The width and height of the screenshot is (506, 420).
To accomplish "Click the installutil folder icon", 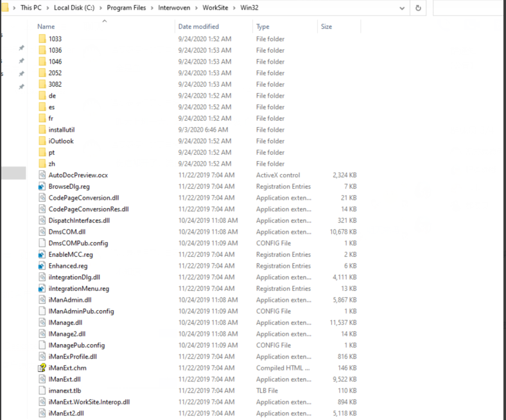I will 42,130.
